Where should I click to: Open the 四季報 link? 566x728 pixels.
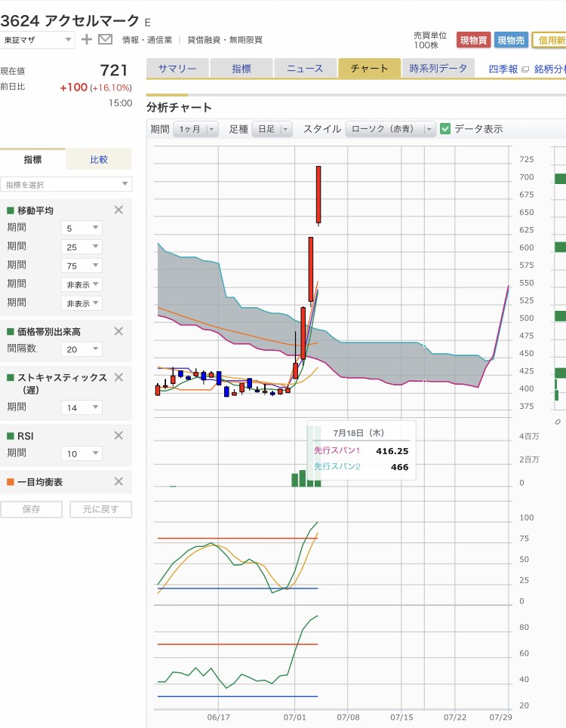coord(503,69)
